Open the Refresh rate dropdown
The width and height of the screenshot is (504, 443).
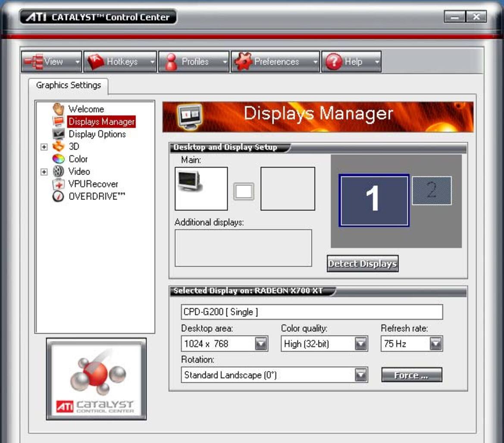[436, 344]
